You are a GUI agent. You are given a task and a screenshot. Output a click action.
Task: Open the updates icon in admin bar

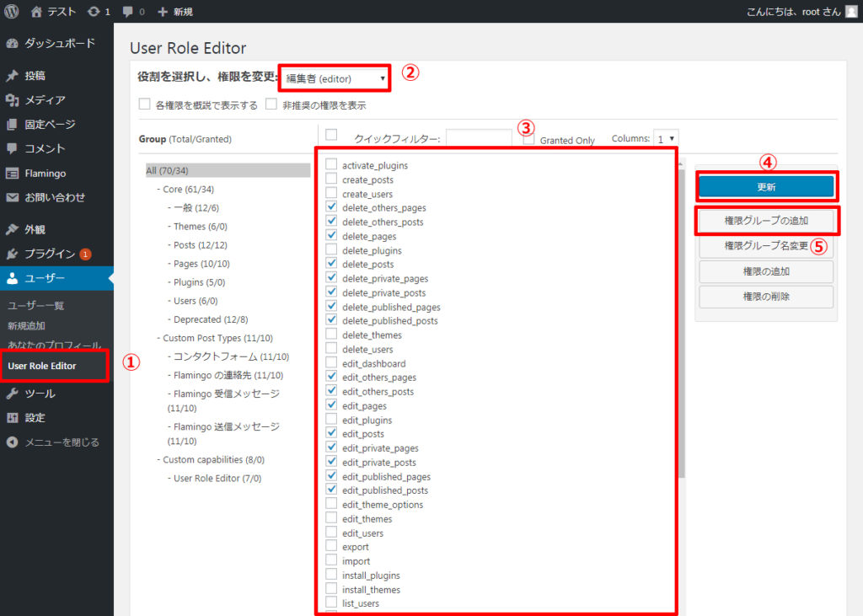tap(92, 12)
